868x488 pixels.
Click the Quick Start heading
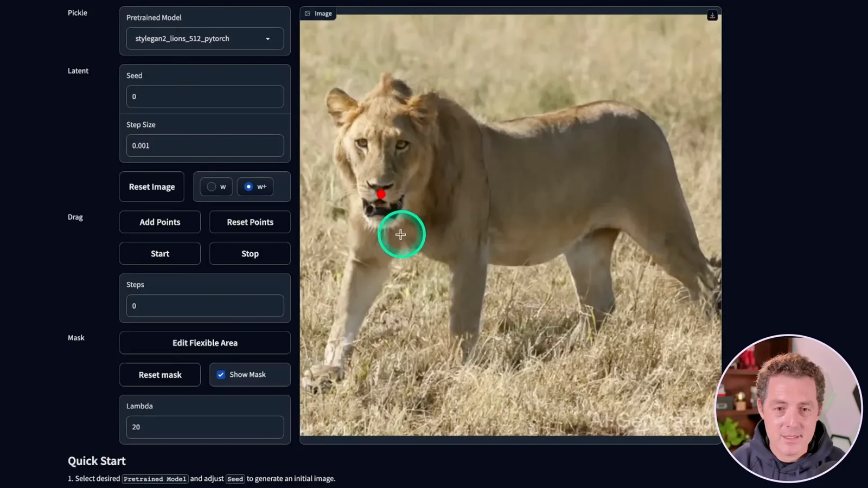pos(97,461)
